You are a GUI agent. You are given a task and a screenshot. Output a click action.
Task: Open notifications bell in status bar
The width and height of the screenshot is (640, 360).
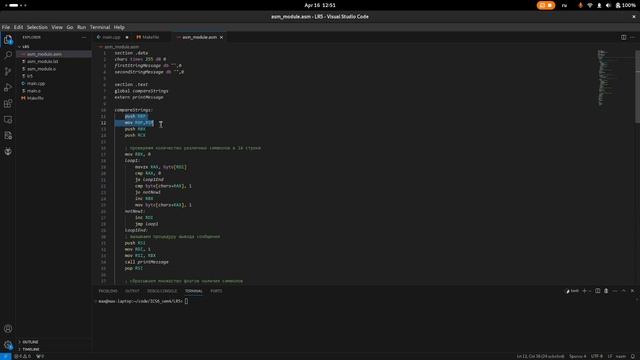[633, 356]
